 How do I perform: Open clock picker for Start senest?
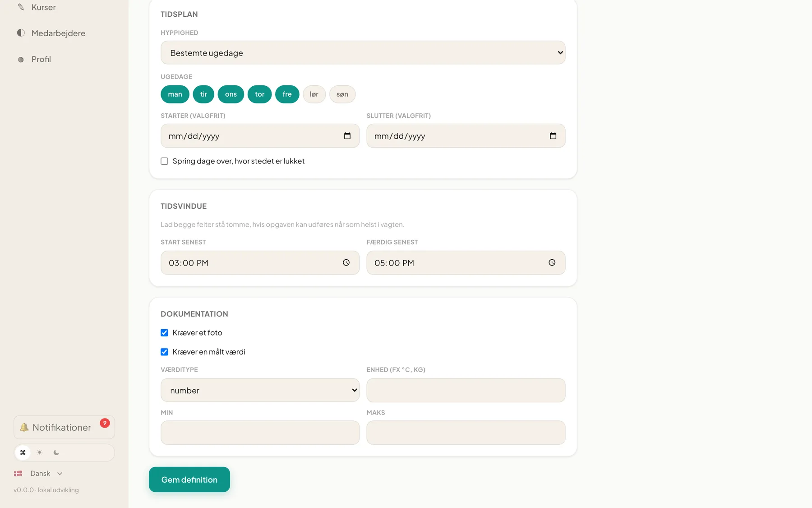346,263
